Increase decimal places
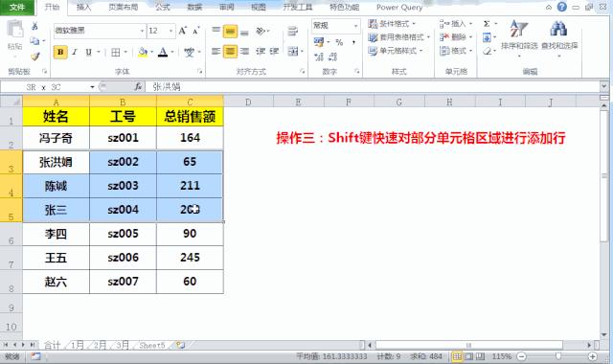Image resolution: width=613 pixels, height=364 pixels. pyautogui.click(x=319, y=57)
